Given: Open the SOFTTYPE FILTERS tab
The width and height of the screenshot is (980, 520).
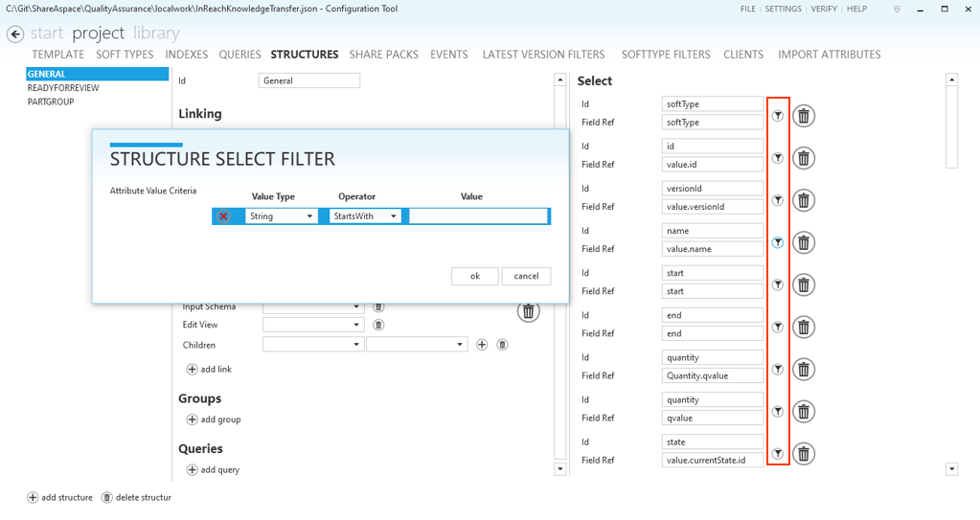Looking at the screenshot, I should coord(666,55).
